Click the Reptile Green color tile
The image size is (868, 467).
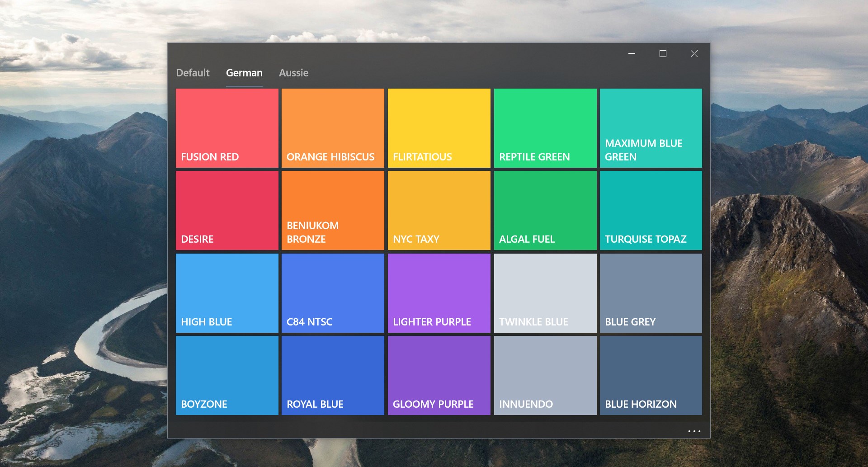[x=545, y=128]
